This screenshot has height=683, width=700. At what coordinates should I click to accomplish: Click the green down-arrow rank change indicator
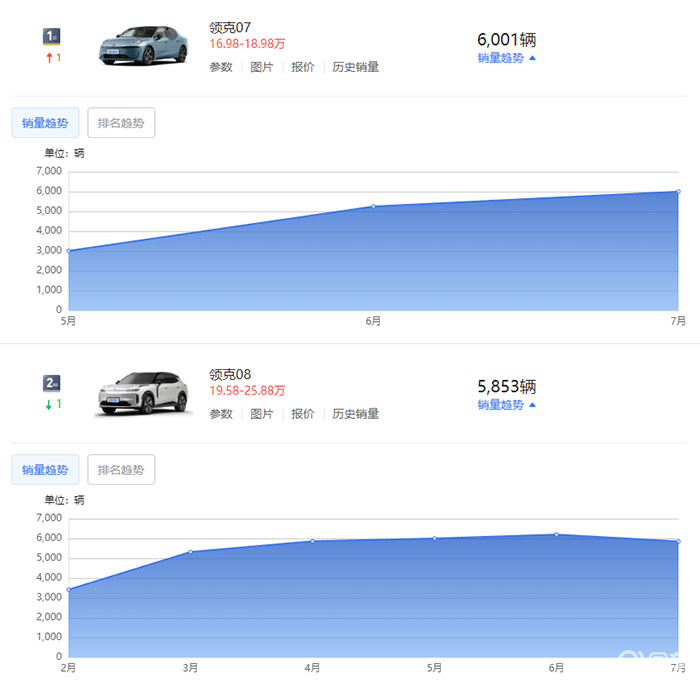pos(54,404)
